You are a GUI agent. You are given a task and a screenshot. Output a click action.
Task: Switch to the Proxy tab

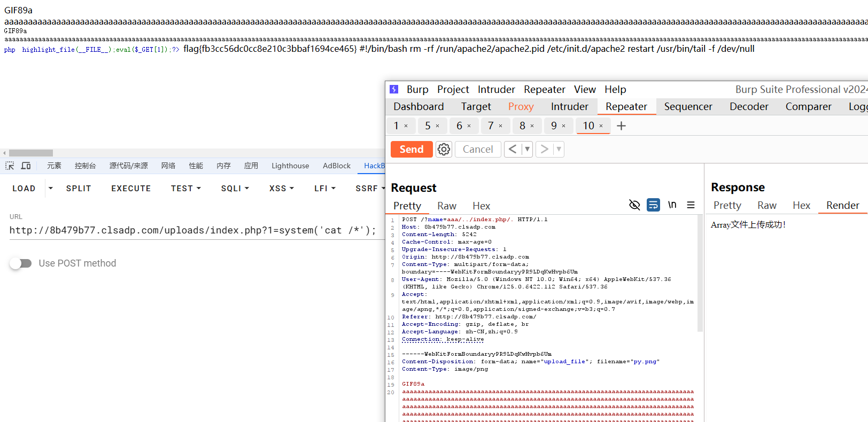(x=521, y=107)
